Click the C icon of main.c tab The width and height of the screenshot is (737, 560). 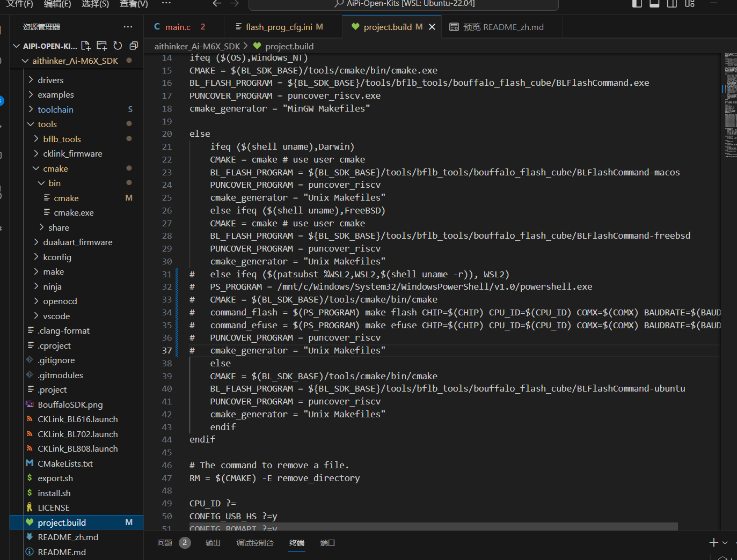tap(157, 27)
